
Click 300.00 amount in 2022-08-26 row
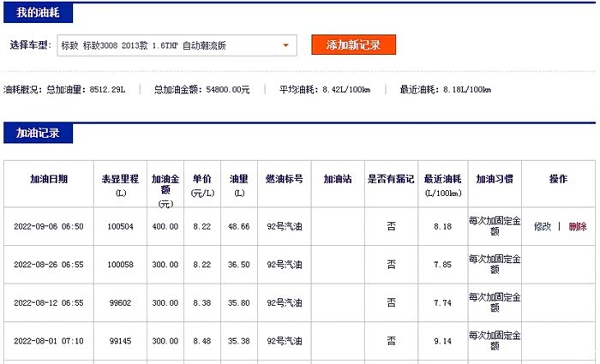click(x=165, y=265)
